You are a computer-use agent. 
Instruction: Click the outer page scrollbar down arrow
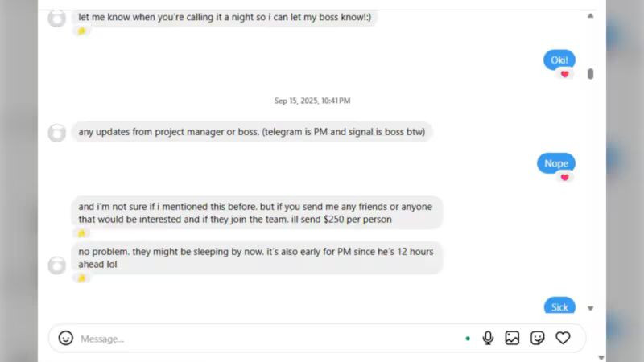tap(601, 357)
